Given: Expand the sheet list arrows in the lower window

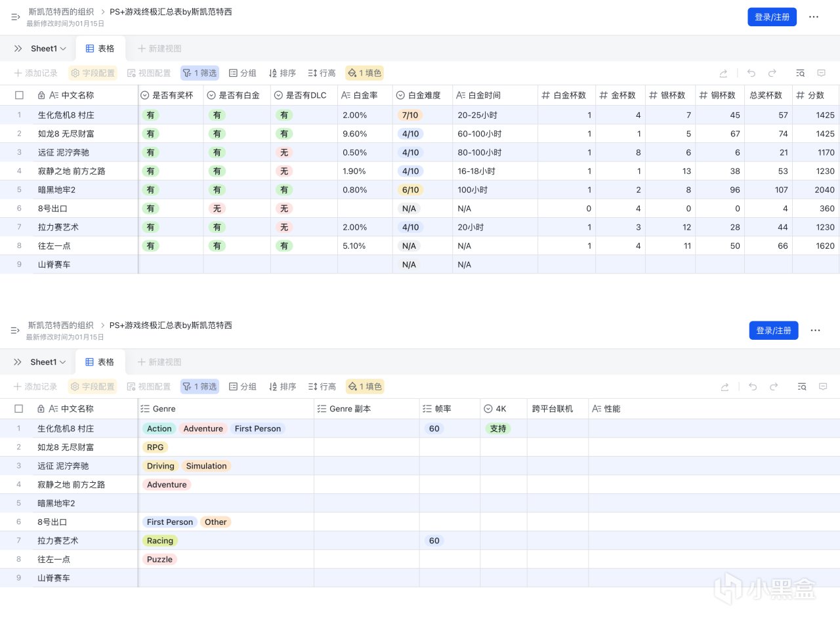Looking at the screenshot, I should click(18, 362).
